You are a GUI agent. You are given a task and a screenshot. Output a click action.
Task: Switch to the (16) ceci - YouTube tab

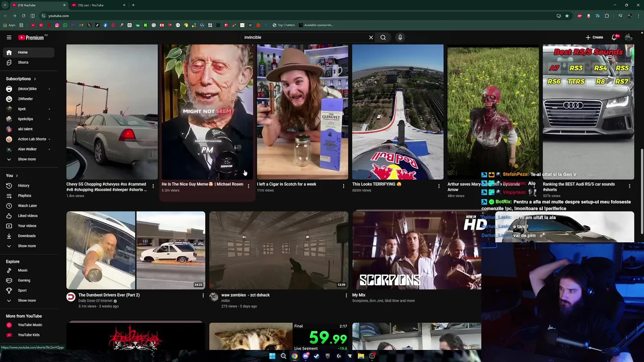click(98, 5)
